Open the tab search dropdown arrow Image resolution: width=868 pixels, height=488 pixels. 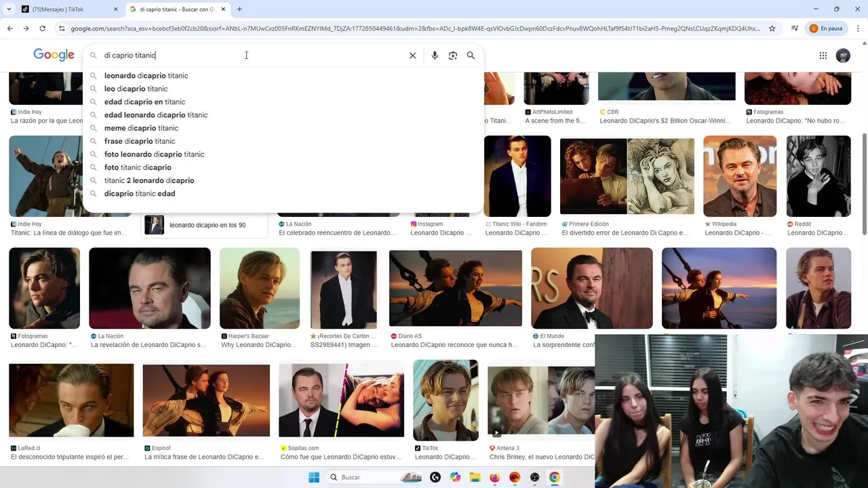[x=9, y=9]
